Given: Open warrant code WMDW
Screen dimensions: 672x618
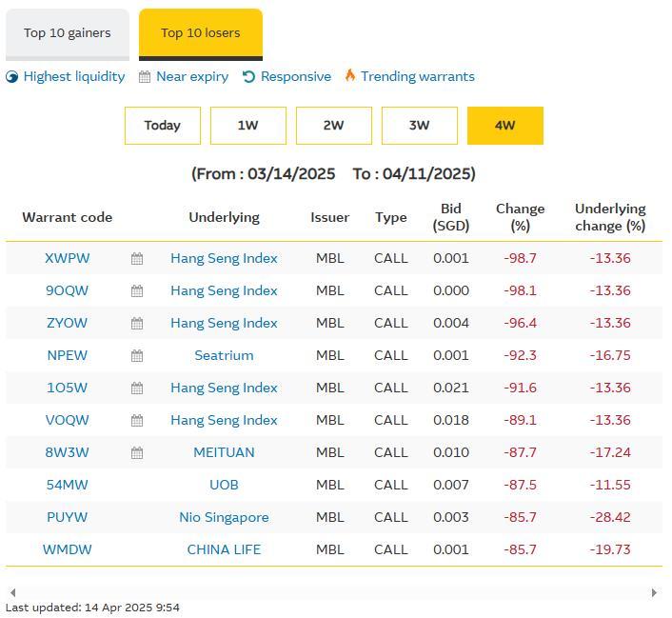Looking at the screenshot, I should 68,549.
